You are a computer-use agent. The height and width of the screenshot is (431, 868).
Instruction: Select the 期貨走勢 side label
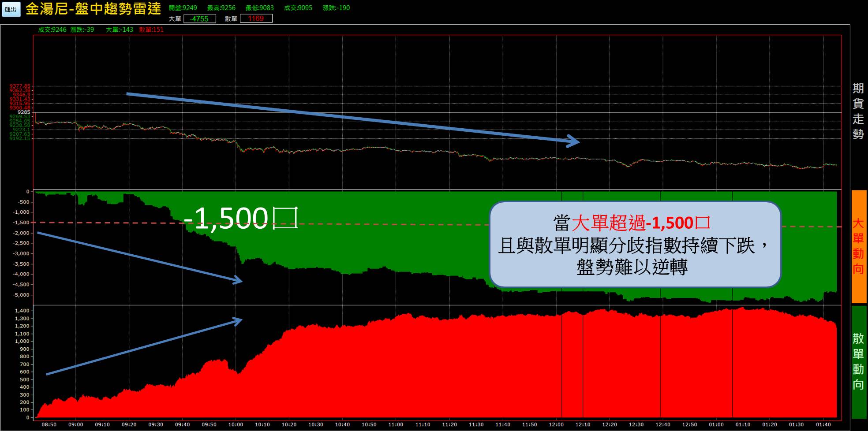[x=858, y=111]
